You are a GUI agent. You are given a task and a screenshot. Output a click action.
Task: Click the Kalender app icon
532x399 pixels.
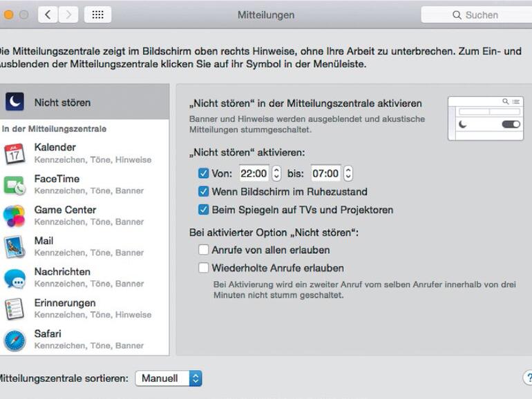pos(15,153)
